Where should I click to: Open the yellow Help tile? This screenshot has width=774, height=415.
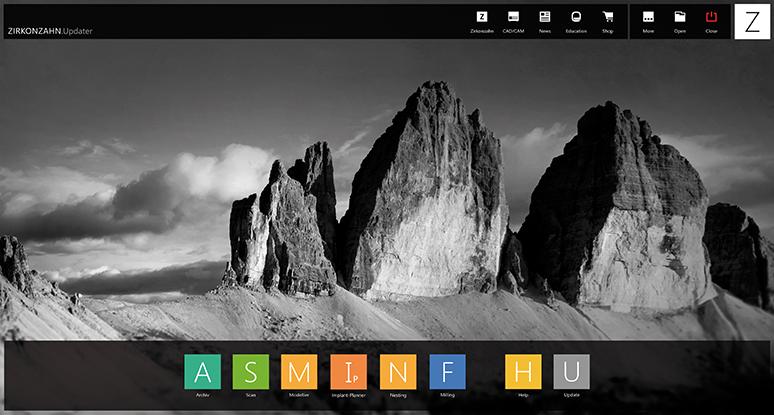tap(523, 372)
